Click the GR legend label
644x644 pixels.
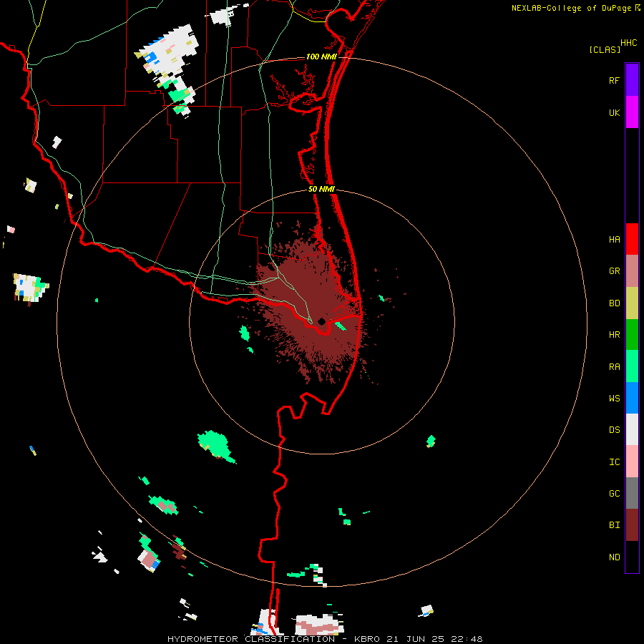point(614,270)
